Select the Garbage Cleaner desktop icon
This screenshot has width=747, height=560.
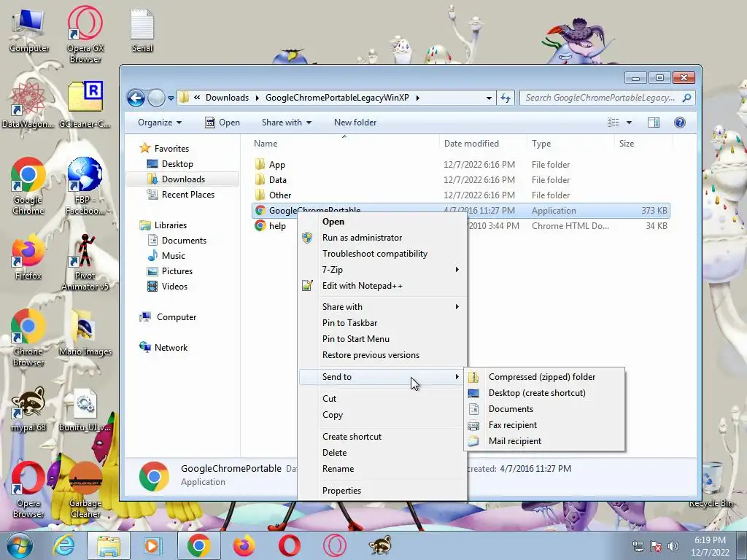(85, 489)
